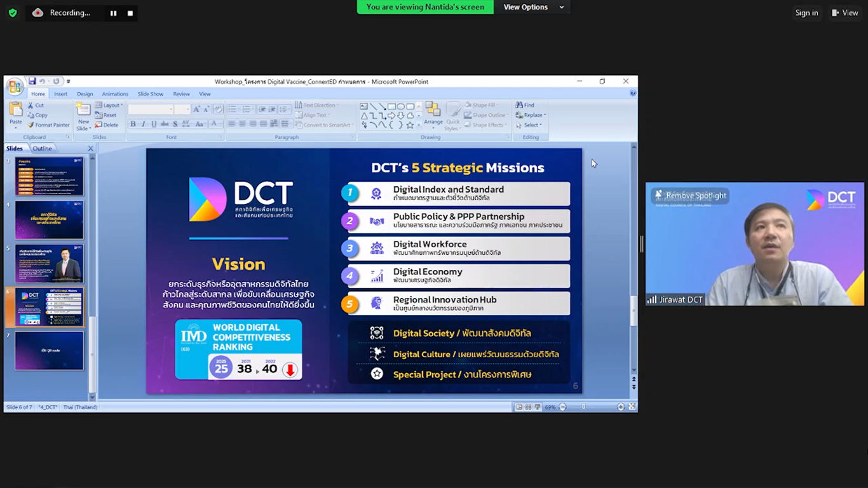Select slide 7 thumbnail

(50, 351)
